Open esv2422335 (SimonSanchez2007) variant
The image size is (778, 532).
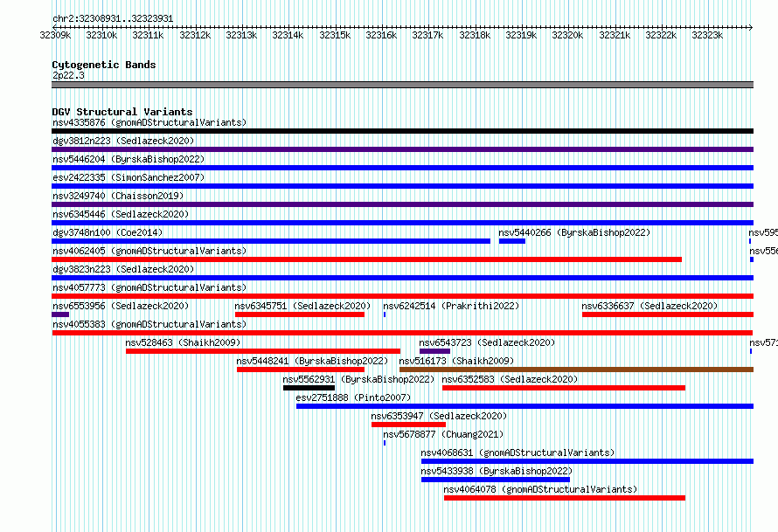[x=129, y=177]
